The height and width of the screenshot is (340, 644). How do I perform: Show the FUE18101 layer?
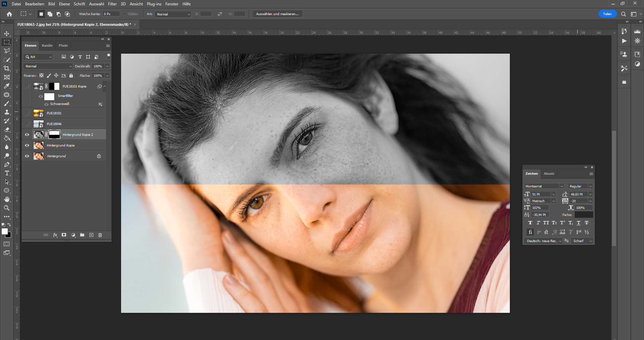point(27,113)
